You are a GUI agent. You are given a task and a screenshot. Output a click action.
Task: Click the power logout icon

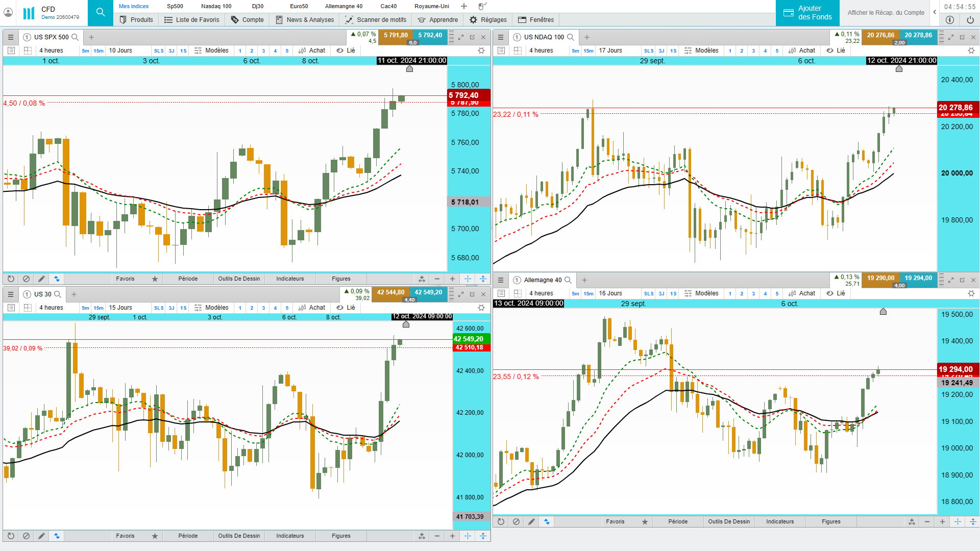tap(970, 20)
